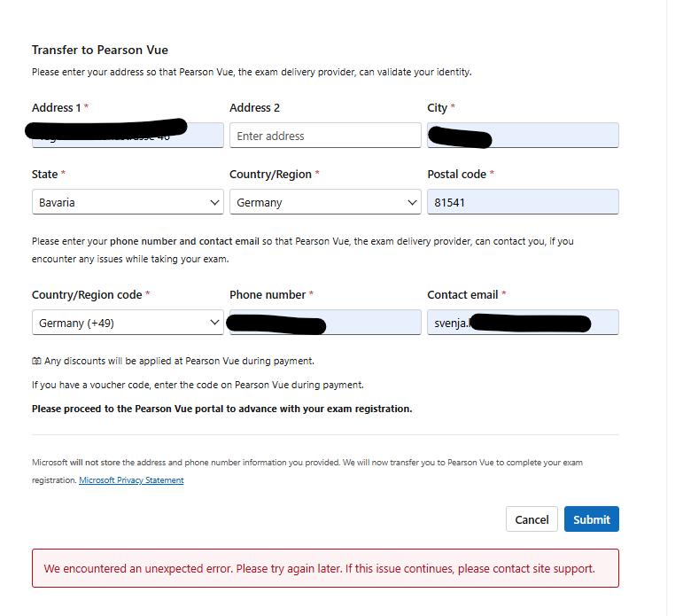Click the Phone number label

tap(268, 294)
